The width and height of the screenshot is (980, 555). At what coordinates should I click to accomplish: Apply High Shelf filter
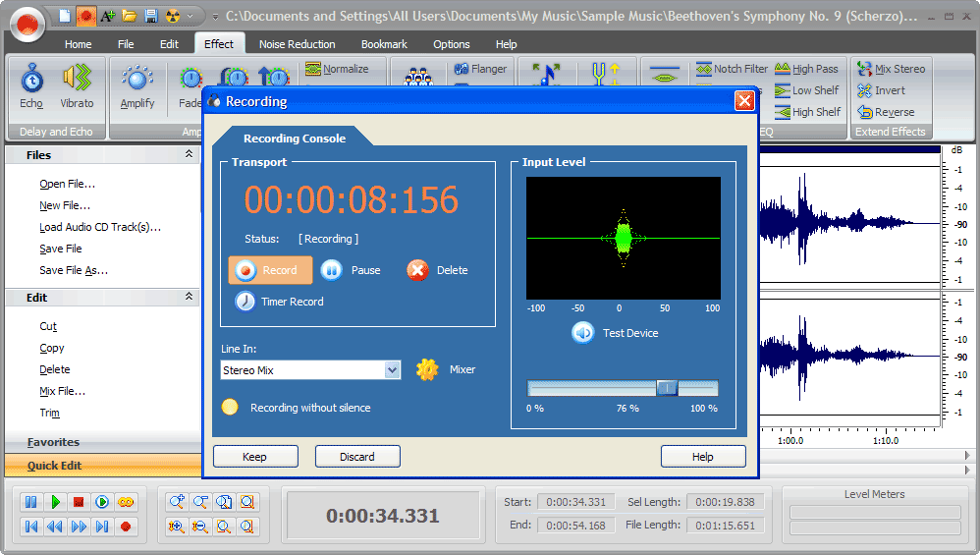807,113
